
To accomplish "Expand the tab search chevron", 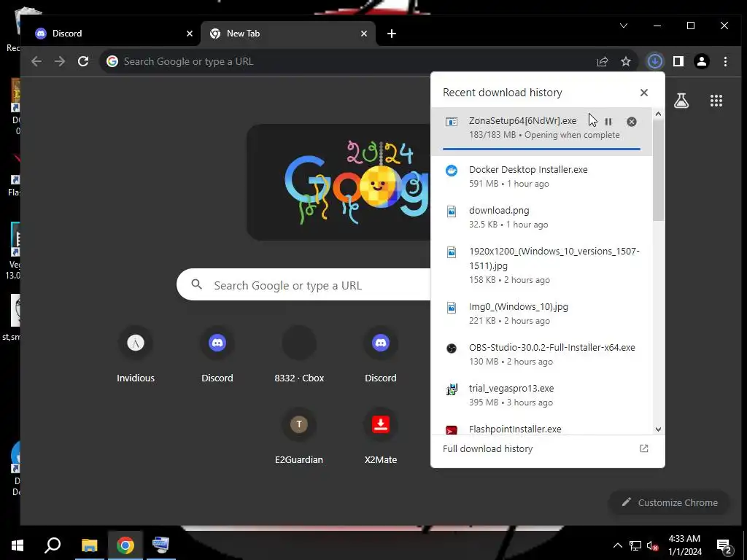I will [x=624, y=26].
